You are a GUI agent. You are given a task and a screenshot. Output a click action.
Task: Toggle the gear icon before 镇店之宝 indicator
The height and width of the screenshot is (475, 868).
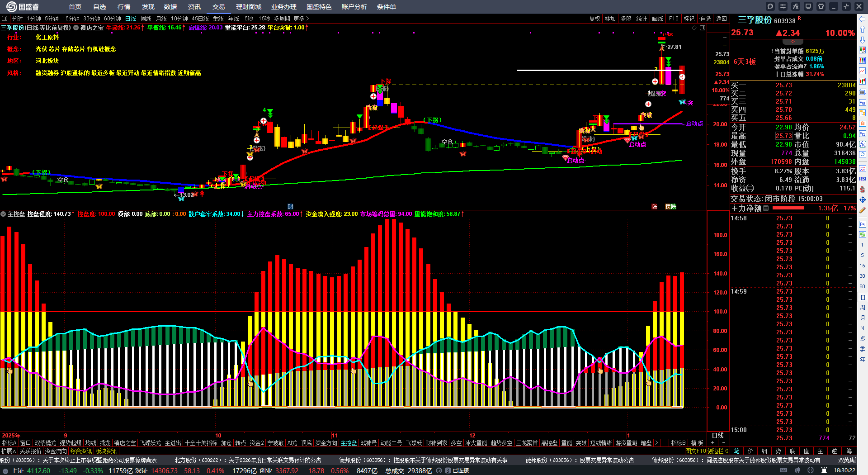76,28
